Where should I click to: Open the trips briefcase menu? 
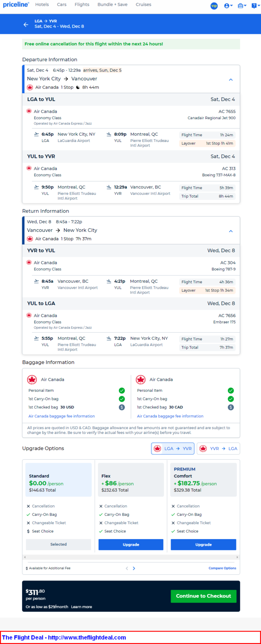click(242, 5)
